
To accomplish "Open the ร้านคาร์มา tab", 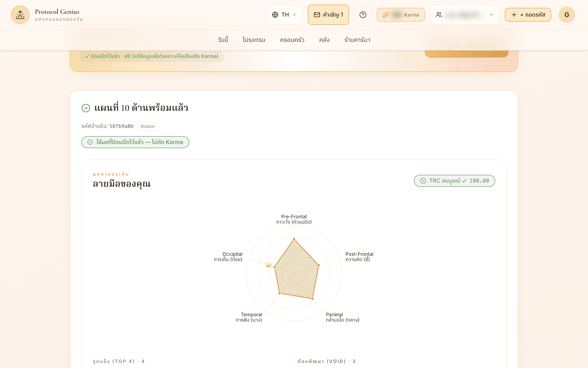I will [357, 40].
